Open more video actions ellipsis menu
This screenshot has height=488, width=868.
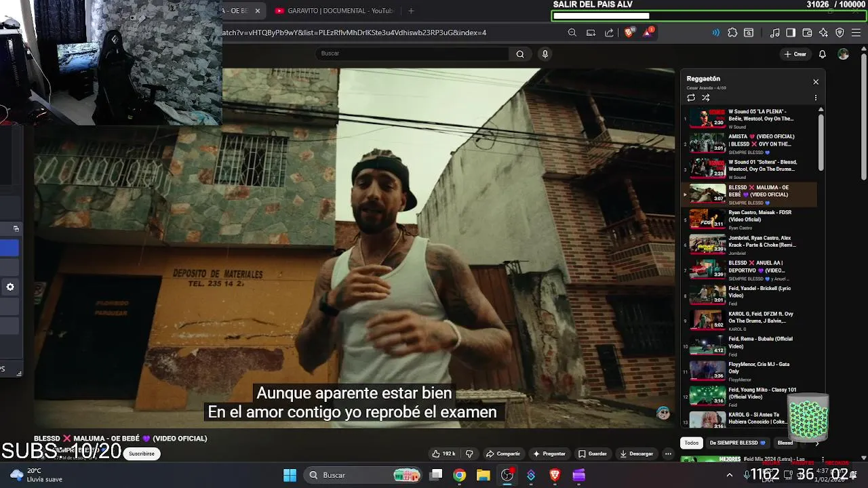(668, 453)
